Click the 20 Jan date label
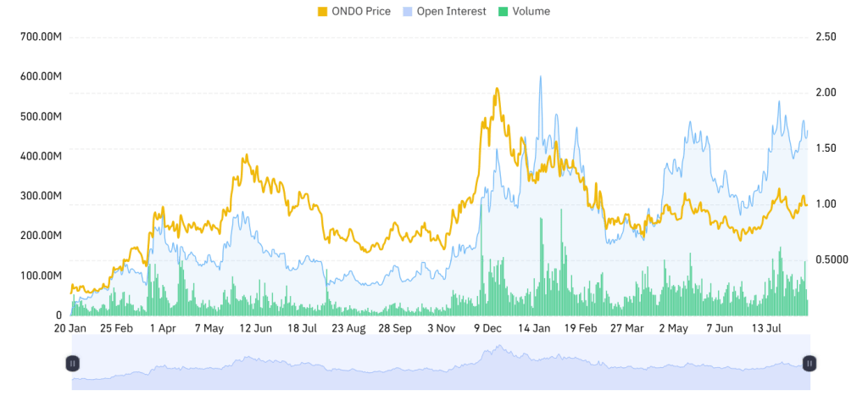 (x=70, y=328)
